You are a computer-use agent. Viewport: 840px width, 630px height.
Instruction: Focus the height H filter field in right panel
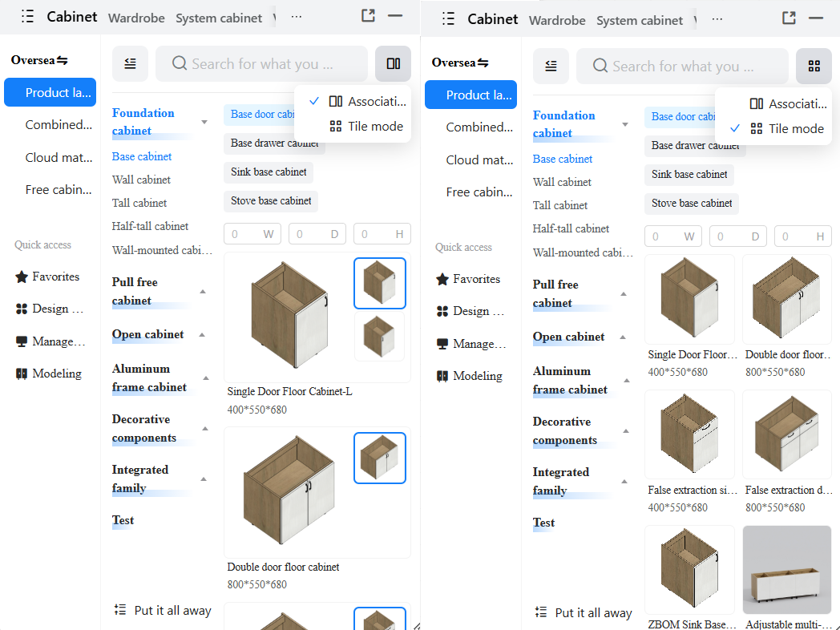(x=803, y=236)
